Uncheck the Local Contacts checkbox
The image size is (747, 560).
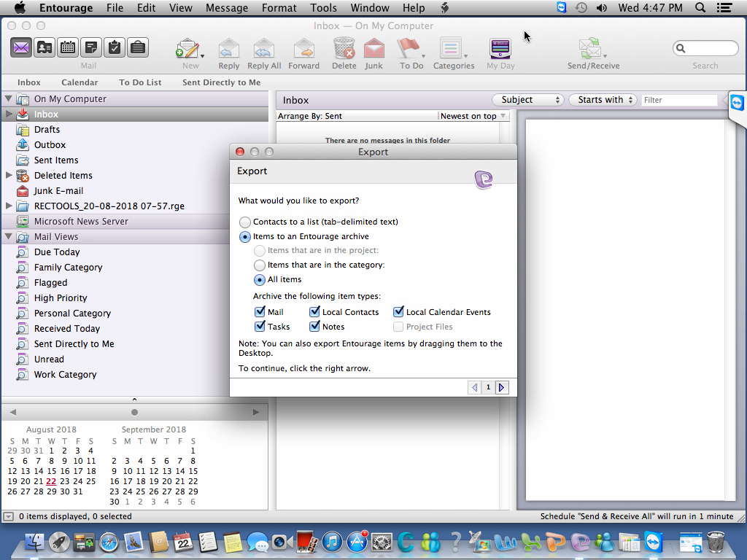pyautogui.click(x=314, y=312)
